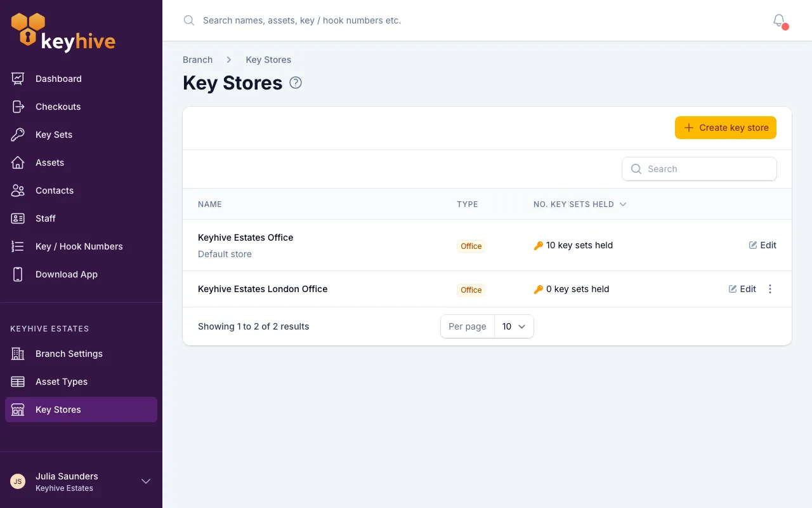Click Keyhive Estates Office name
Screen dimensions: 812x508
tap(246, 237)
